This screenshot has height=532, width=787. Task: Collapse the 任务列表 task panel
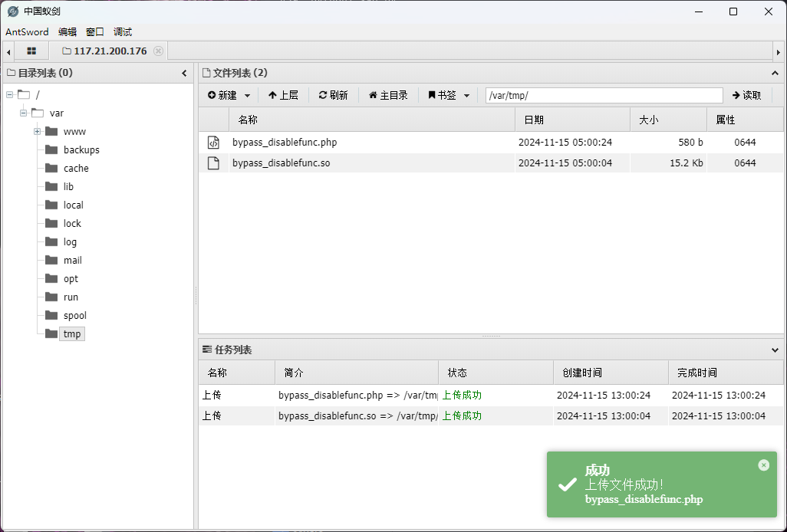774,350
